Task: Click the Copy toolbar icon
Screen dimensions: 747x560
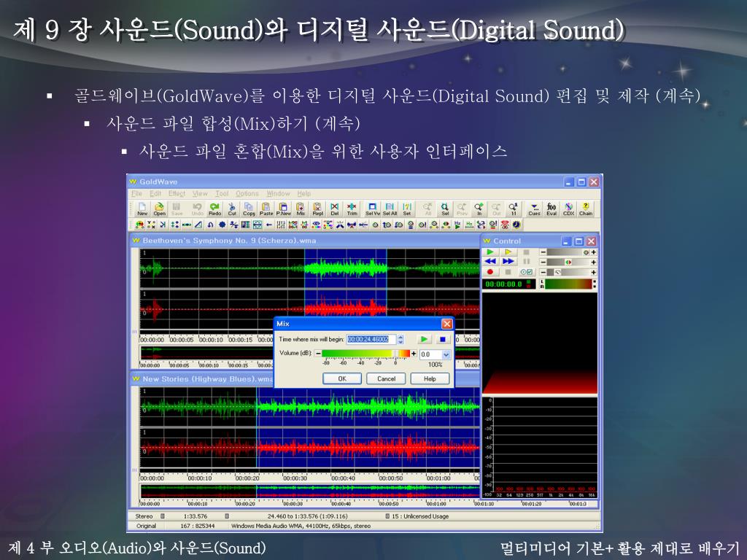Action: pyautogui.click(x=249, y=209)
